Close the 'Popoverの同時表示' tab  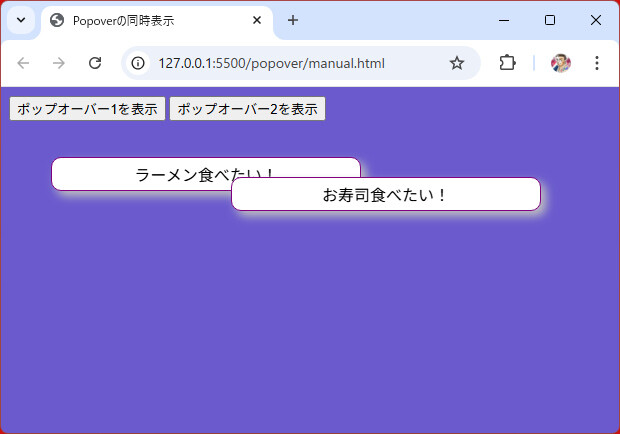pyautogui.click(x=257, y=20)
